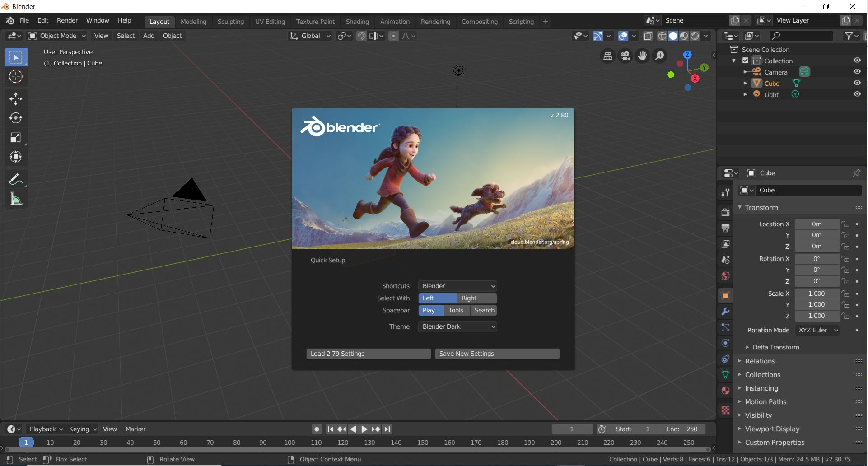868x466 pixels.
Task: Set Spacebar action to Tools
Action: [x=456, y=310]
